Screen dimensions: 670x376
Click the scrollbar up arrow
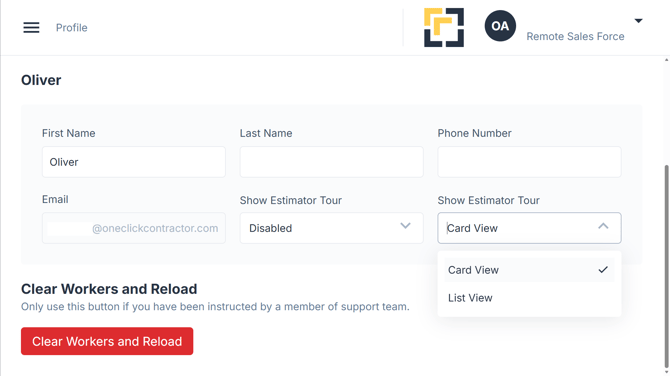[667, 60]
